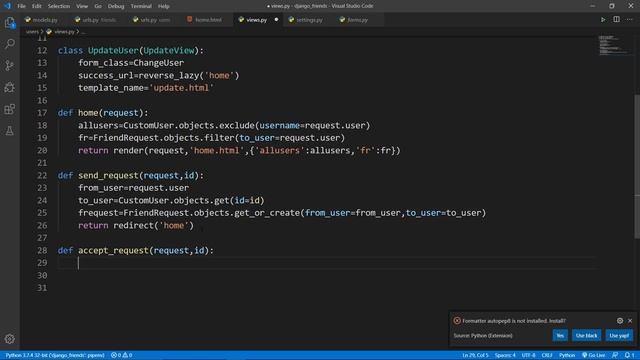640x360 pixels.
Task: Open the Debug menu
Action: coord(116,6)
